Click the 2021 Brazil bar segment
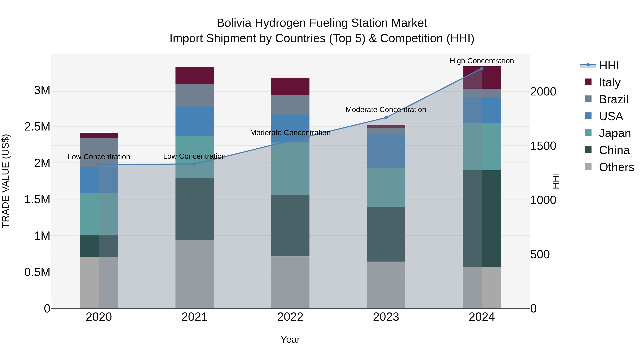Image resolution: width=644 pixels, height=362 pixels. 194,95
